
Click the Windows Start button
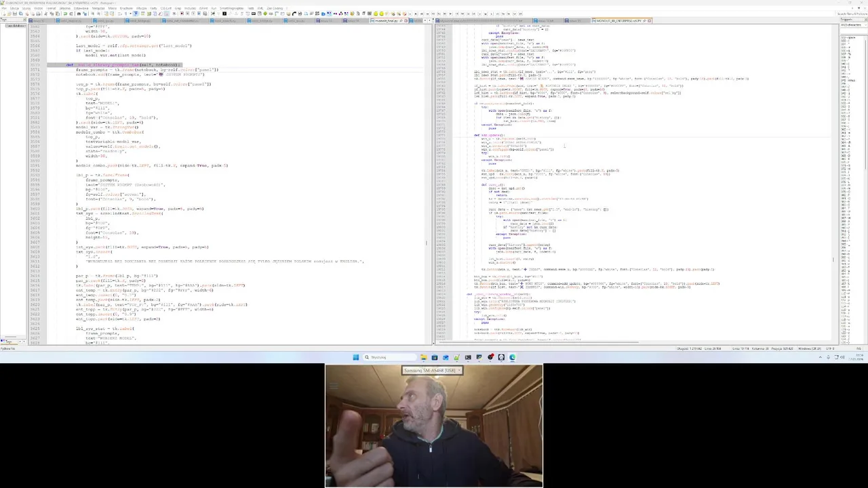[x=355, y=357]
